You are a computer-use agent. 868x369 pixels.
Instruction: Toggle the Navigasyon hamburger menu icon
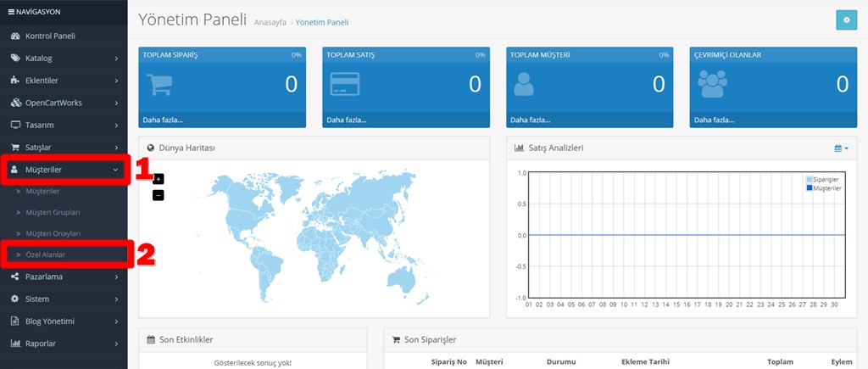11,12
